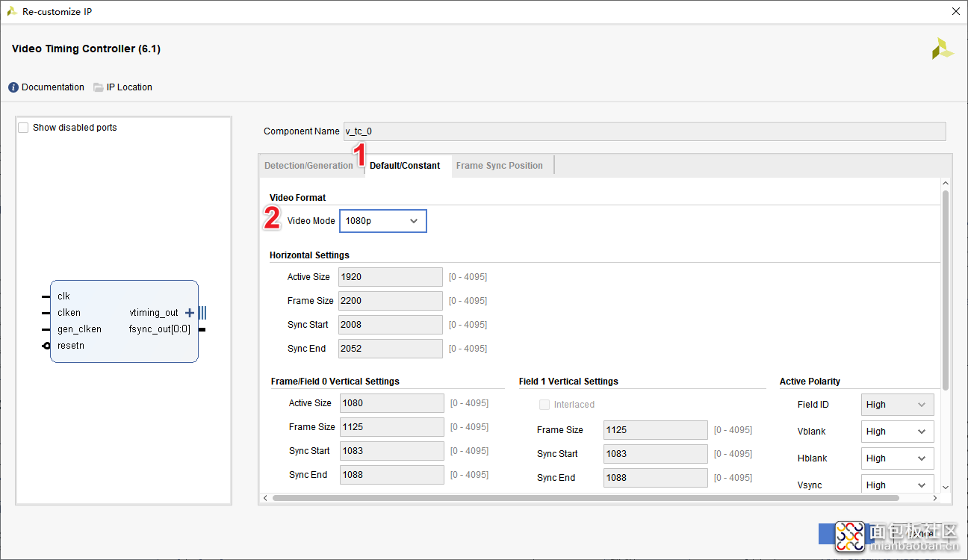Select the Default/Constant tab
This screenshot has width=968, height=560.
[x=405, y=166]
